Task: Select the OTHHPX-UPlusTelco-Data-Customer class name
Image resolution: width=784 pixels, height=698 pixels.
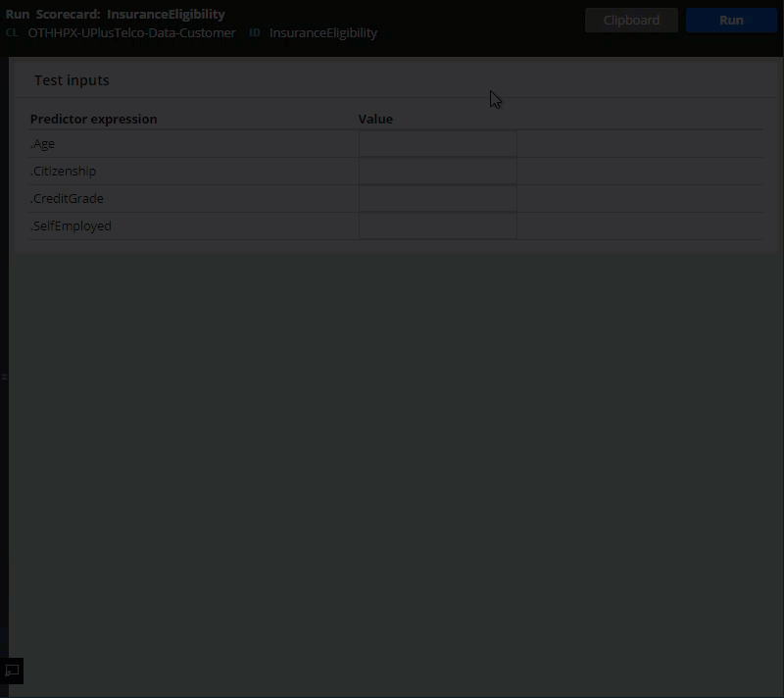Action: [131, 33]
